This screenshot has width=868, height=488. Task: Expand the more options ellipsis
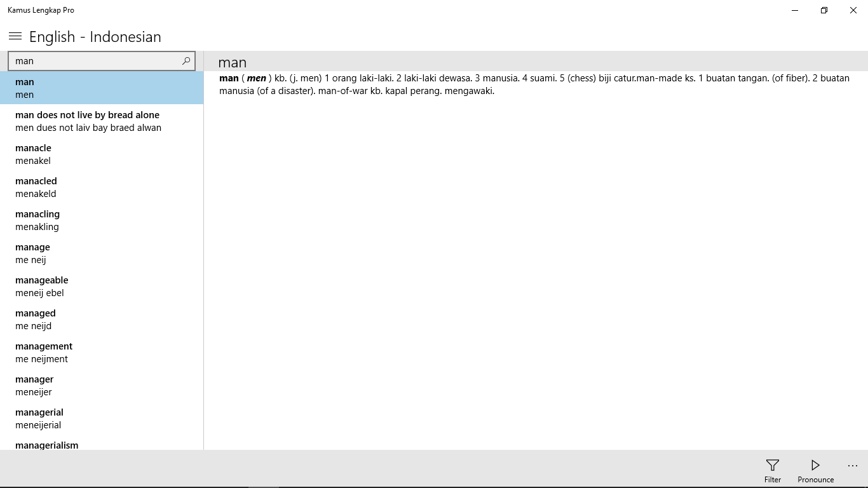[852, 466]
